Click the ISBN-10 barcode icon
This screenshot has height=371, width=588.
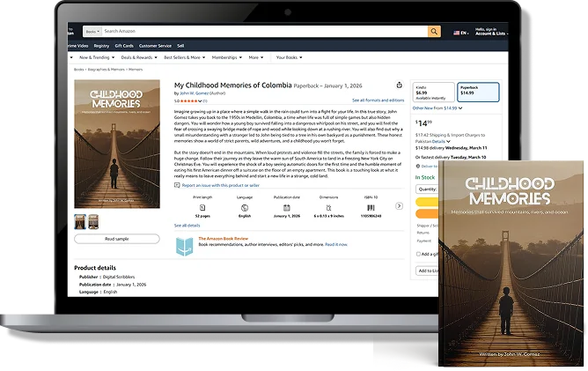[371, 208]
